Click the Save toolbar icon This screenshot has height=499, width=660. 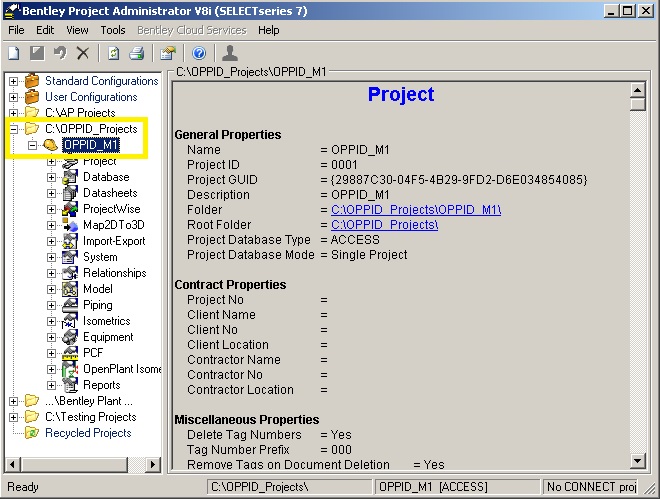tap(37, 53)
